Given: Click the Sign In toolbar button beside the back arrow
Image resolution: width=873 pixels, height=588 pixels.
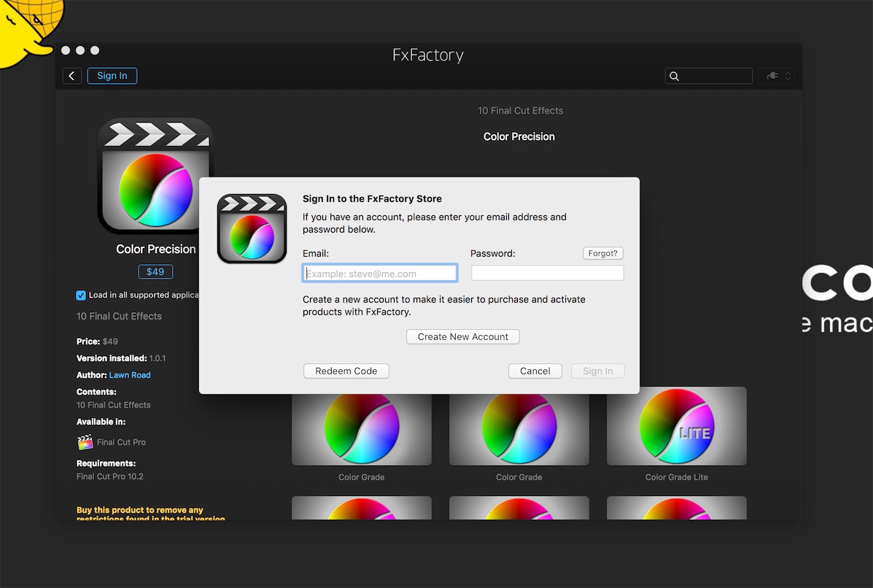Looking at the screenshot, I should 112,76.
